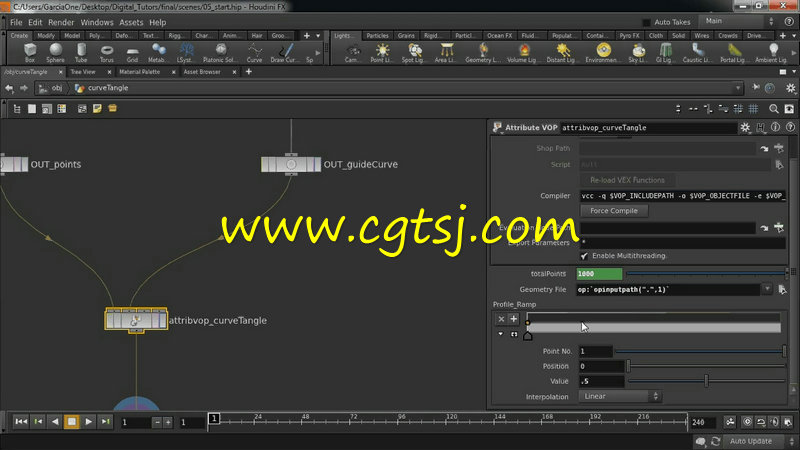Navigate to the obj path segment

tap(52, 88)
